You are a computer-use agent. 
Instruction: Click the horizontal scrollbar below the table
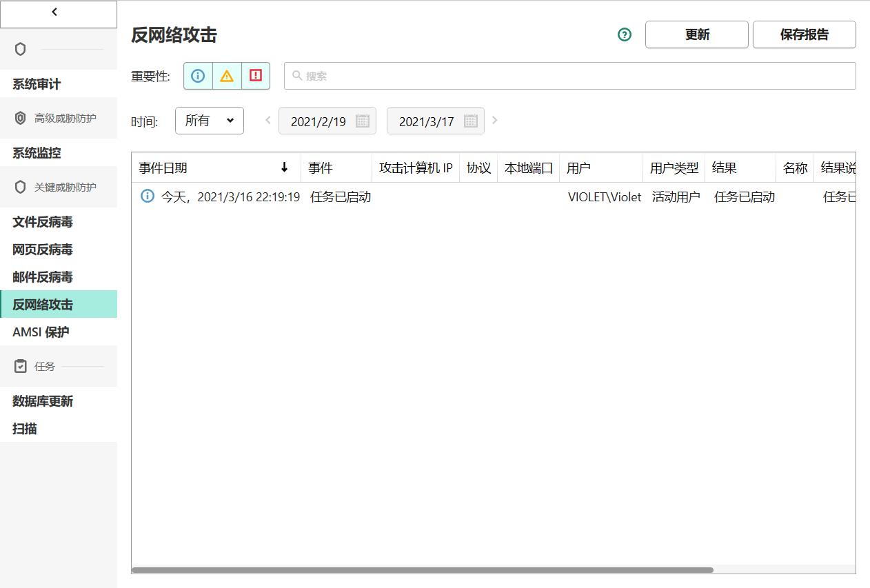coord(424,569)
